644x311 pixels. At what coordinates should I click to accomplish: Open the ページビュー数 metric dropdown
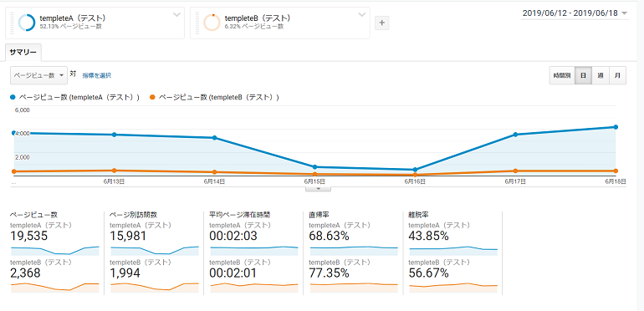tap(38, 75)
